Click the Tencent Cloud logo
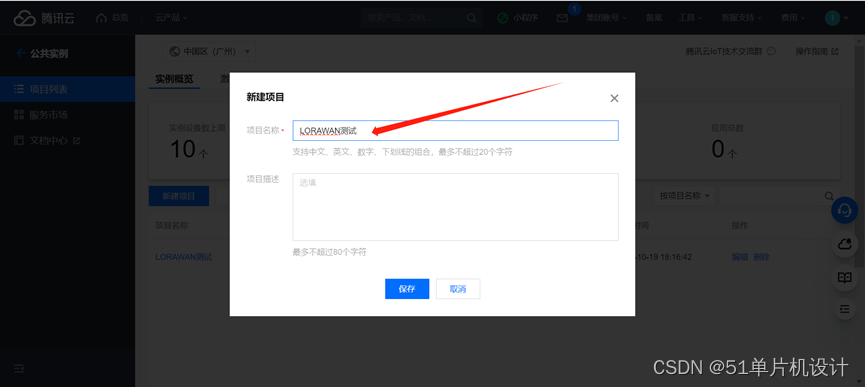This screenshot has height=387, width=865. tap(44, 18)
